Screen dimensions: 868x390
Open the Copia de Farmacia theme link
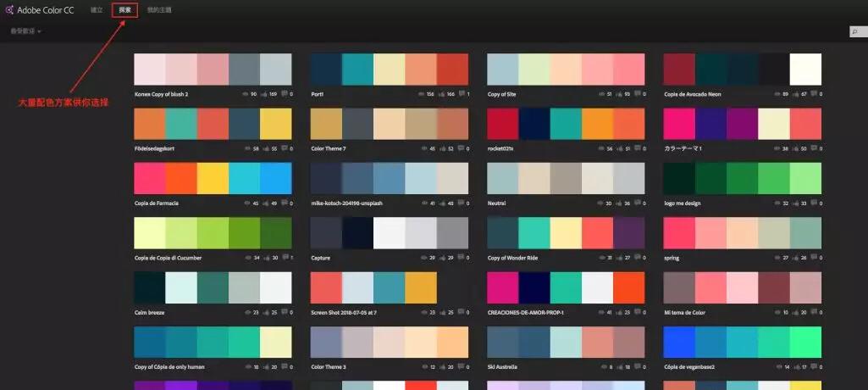156,203
